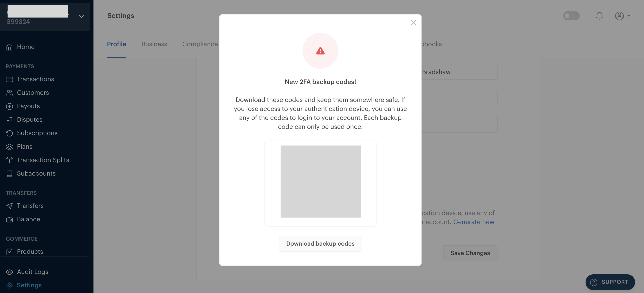This screenshot has height=293, width=644.
Task: Click the Products shopping bag icon
Action: tap(9, 251)
